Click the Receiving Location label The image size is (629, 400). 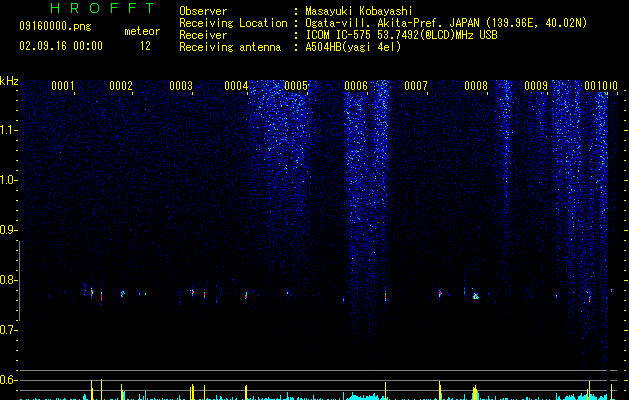coord(233,23)
